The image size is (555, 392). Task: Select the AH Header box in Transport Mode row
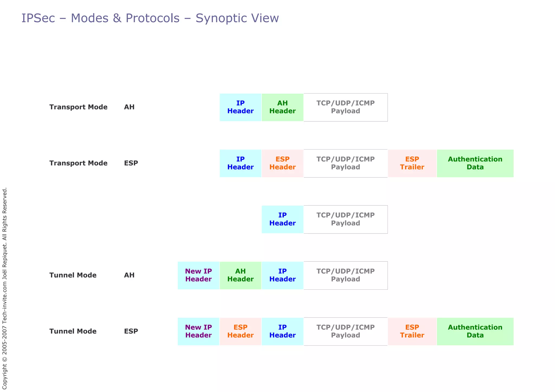(x=282, y=107)
